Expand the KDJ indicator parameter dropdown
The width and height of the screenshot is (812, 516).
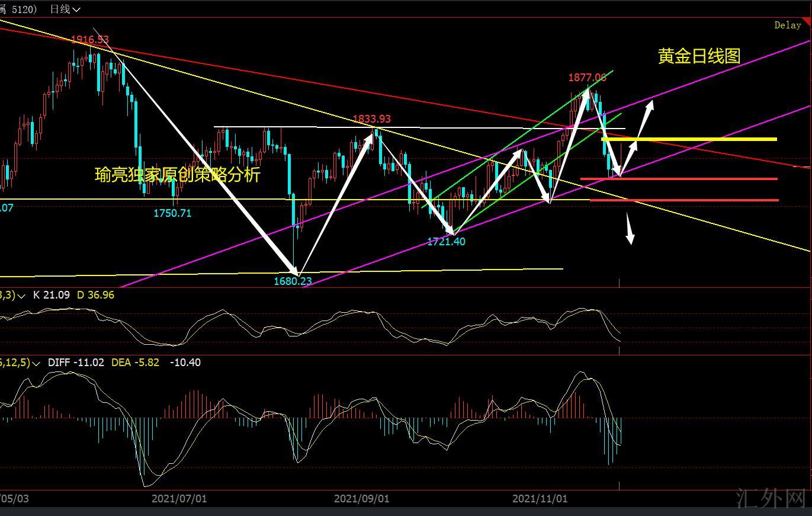point(22,295)
